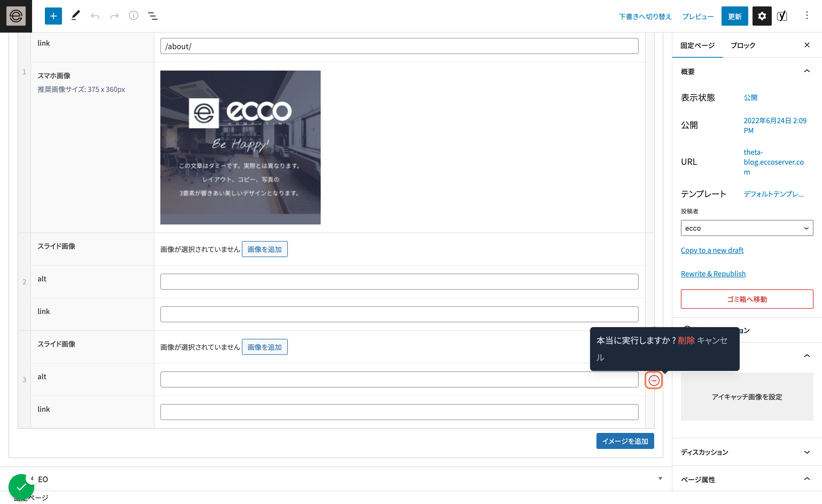The width and height of the screenshot is (822, 504).
Task: Click the row 3 handle number
Action: click(x=24, y=379)
